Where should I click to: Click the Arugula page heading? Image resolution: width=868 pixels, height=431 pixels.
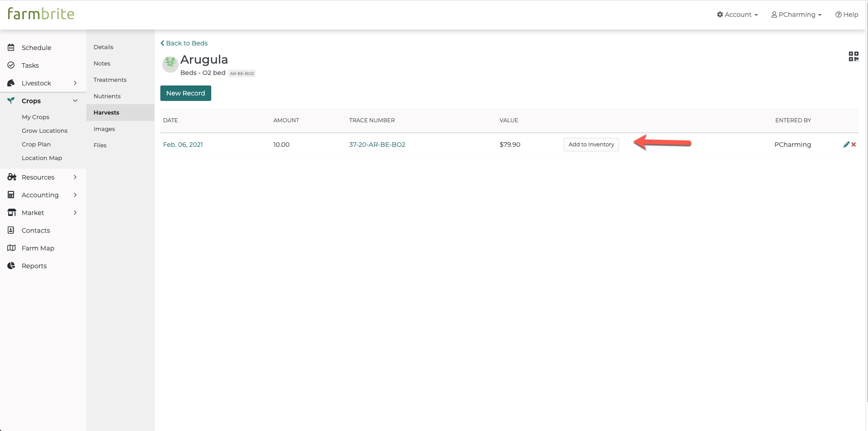[204, 60]
